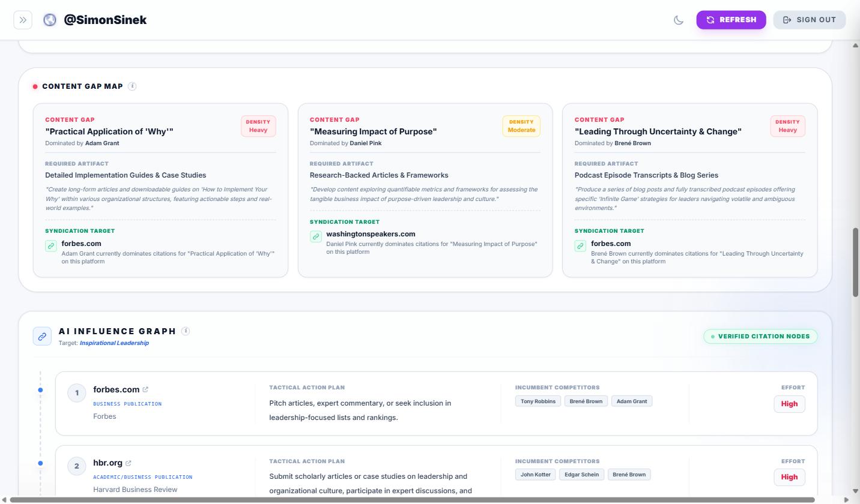The width and height of the screenshot is (860, 504).
Task: Select the Tony Robbins competitor chip
Action: pyautogui.click(x=537, y=401)
